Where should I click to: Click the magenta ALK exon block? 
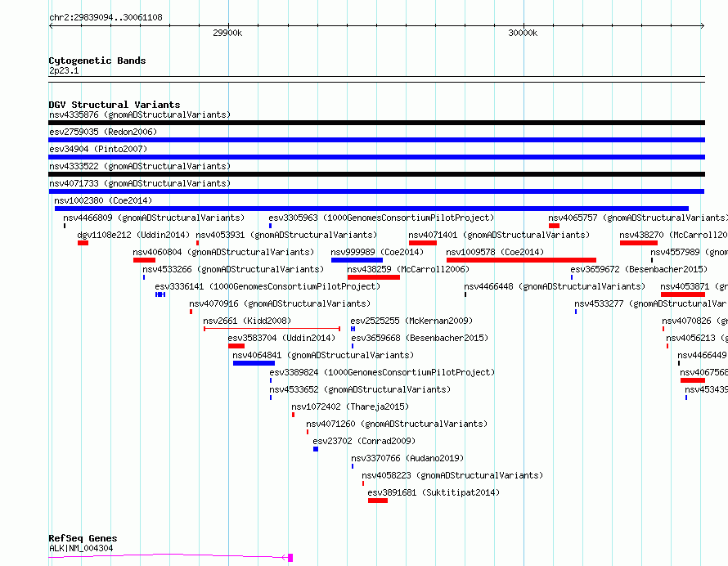290,558
